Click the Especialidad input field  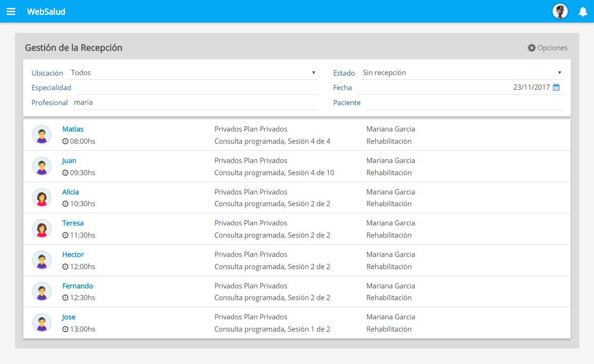pyautogui.click(x=197, y=88)
